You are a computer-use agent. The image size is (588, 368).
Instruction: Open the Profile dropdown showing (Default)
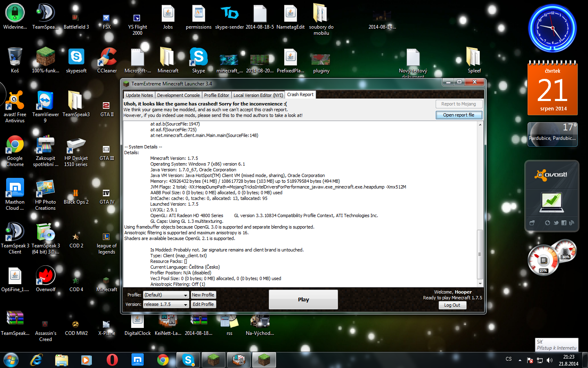tap(166, 295)
